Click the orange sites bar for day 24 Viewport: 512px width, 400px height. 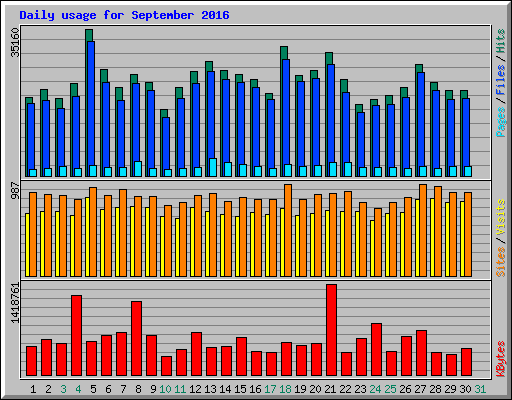378,242
